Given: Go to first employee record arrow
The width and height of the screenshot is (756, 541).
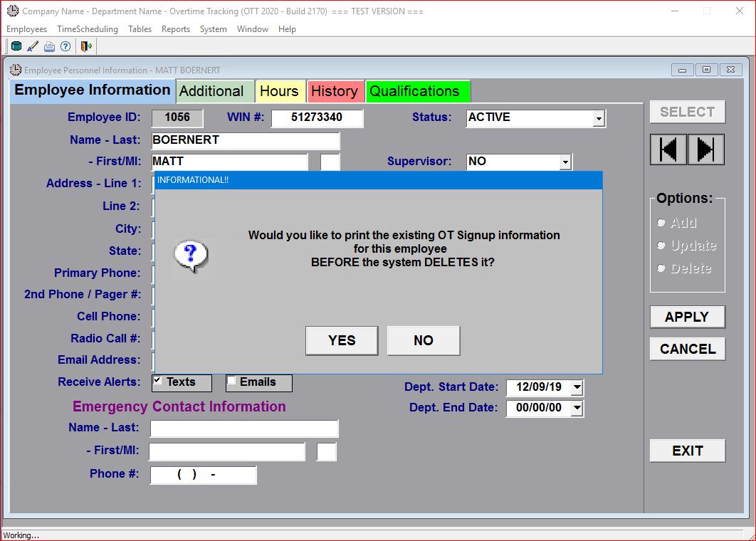Looking at the screenshot, I should (668, 149).
